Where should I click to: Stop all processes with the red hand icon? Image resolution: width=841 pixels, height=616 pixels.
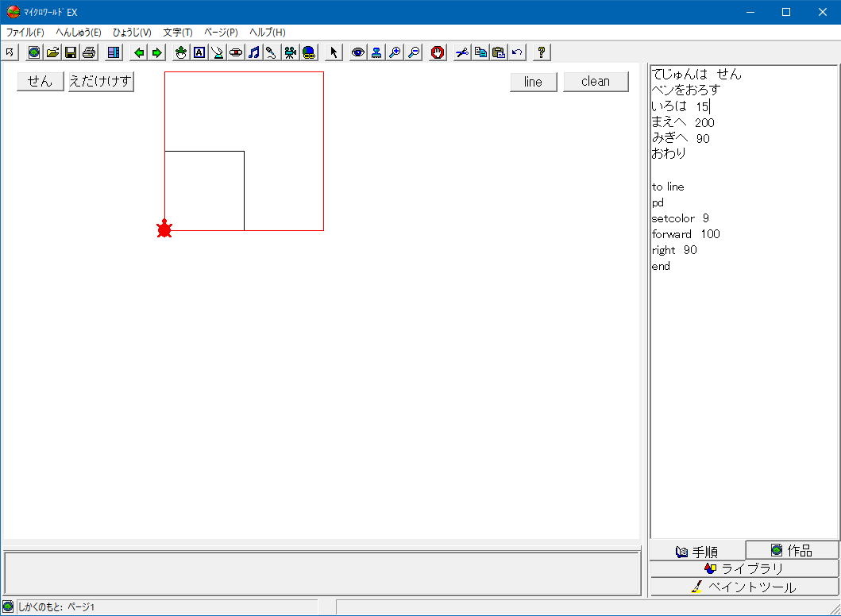click(x=437, y=52)
